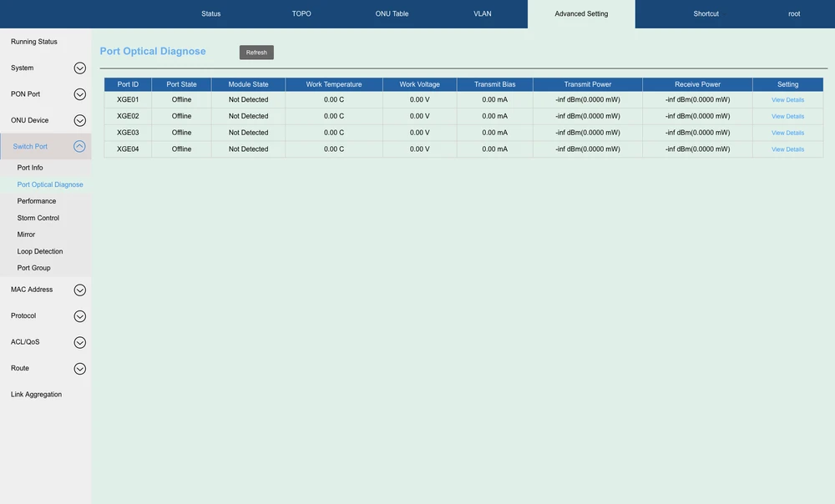Switch to the Status tab
This screenshot has height=504, width=835.
tap(211, 14)
